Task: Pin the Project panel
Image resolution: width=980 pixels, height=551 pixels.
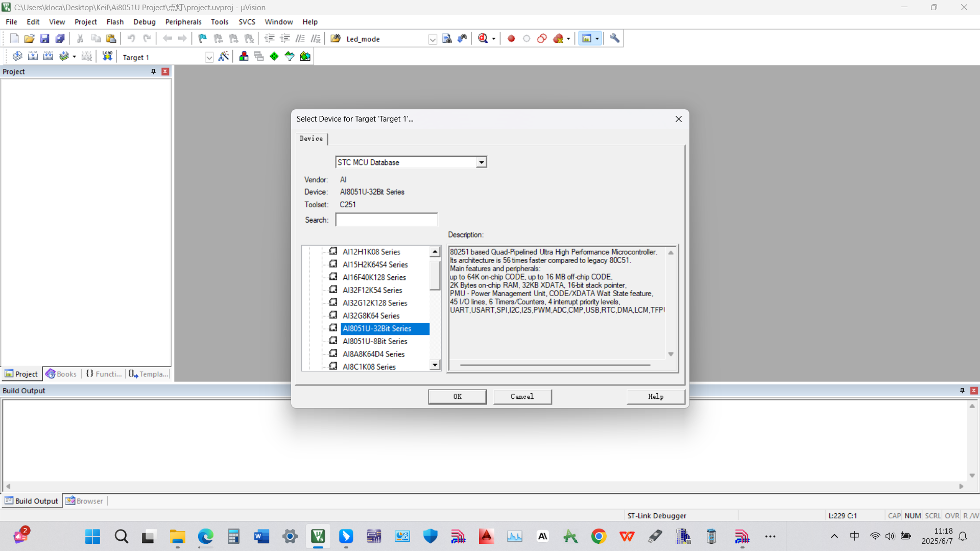Action: pos(153,71)
